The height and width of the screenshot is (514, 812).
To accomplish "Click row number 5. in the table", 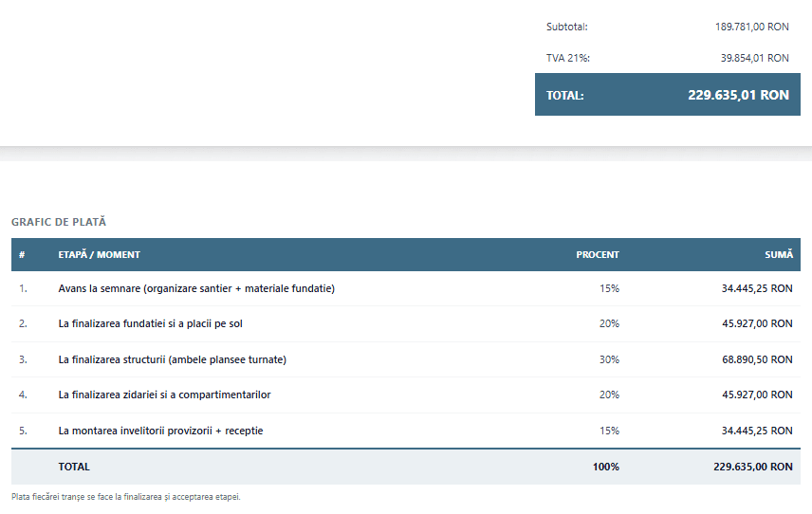I will pyautogui.click(x=23, y=431).
